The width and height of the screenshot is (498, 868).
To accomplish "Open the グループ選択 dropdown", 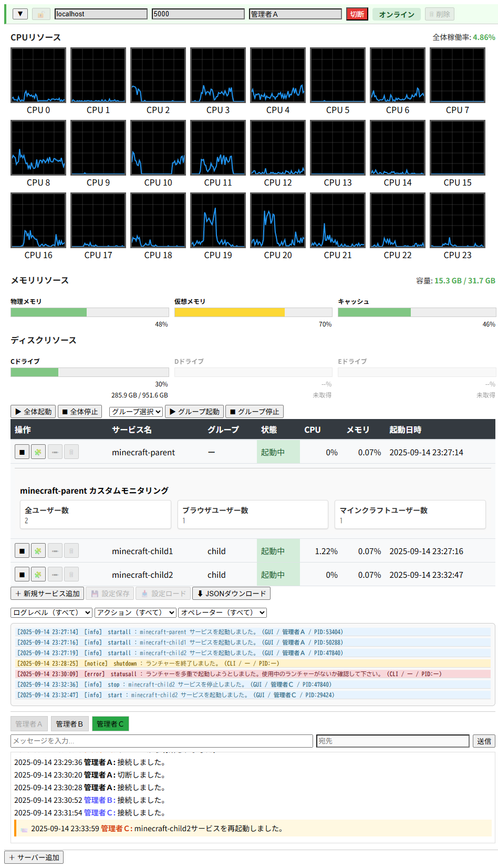I will pos(137,412).
